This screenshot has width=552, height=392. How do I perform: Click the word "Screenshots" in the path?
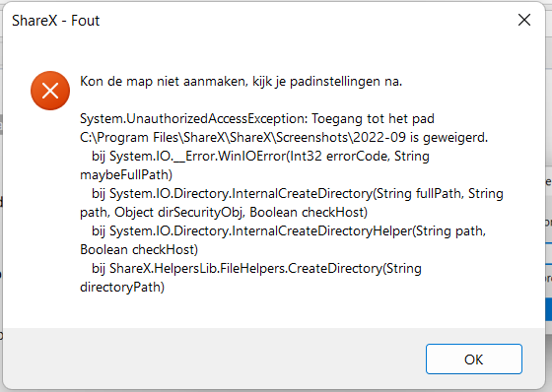point(313,138)
